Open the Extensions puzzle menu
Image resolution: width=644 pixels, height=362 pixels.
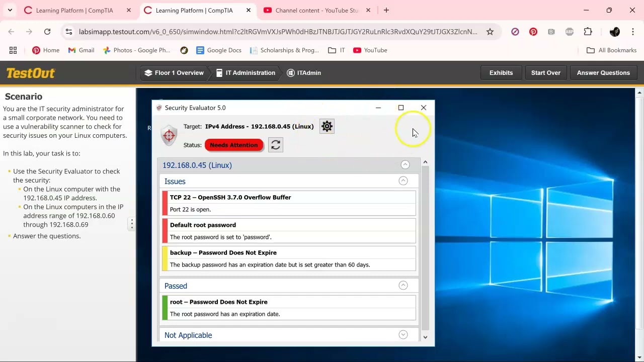coord(588,32)
